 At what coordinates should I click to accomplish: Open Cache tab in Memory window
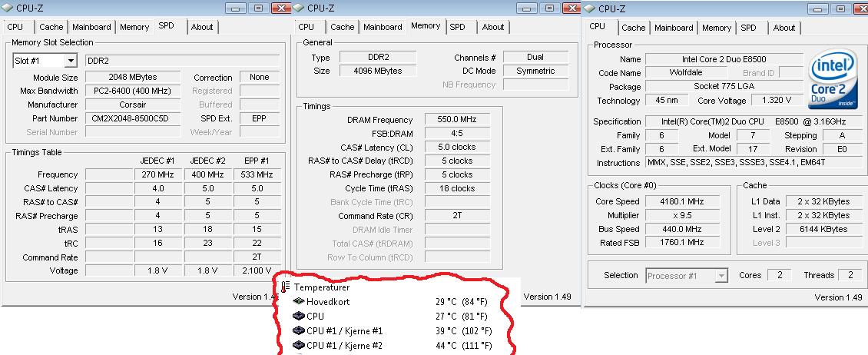tap(342, 27)
